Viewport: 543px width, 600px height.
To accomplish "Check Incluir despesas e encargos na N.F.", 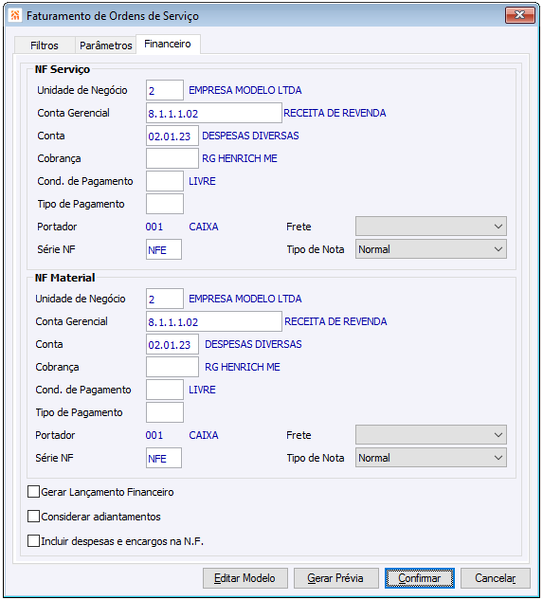I will 34,541.
